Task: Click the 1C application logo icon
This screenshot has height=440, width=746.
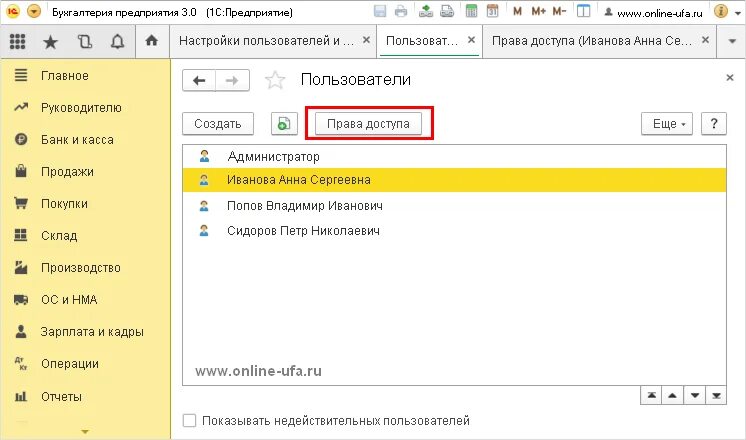Action: [12, 11]
